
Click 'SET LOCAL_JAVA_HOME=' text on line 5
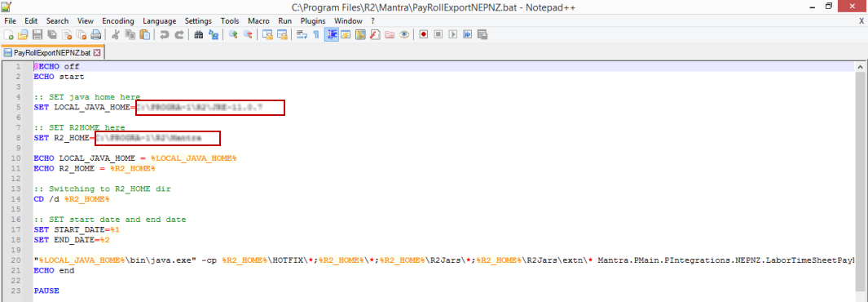click(x=84, y=107)
